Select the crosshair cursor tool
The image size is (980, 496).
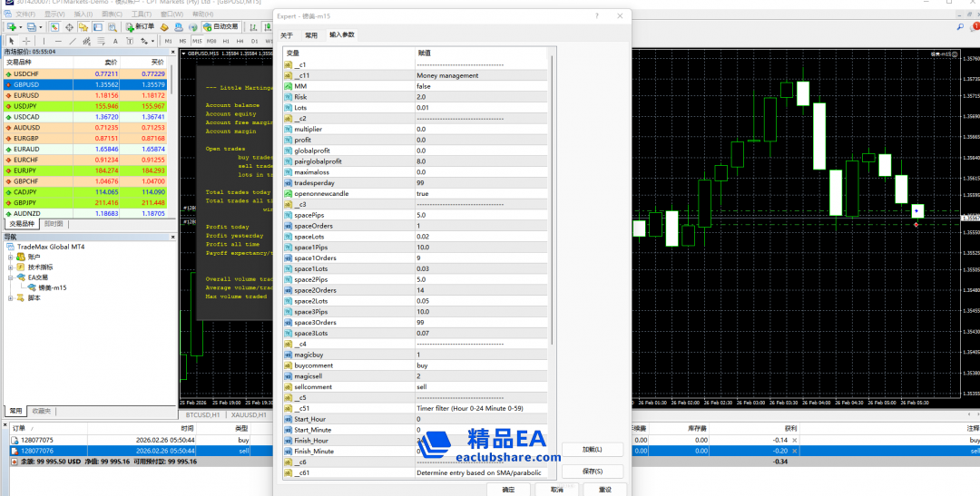(26, 41)
